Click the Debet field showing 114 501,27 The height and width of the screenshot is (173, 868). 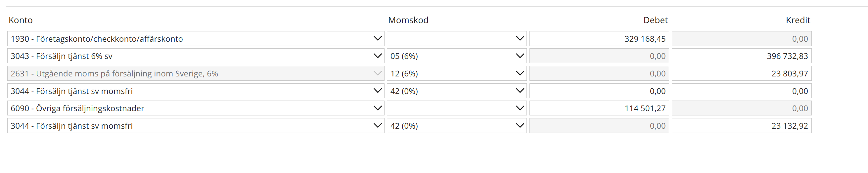[x=599, y=108]
